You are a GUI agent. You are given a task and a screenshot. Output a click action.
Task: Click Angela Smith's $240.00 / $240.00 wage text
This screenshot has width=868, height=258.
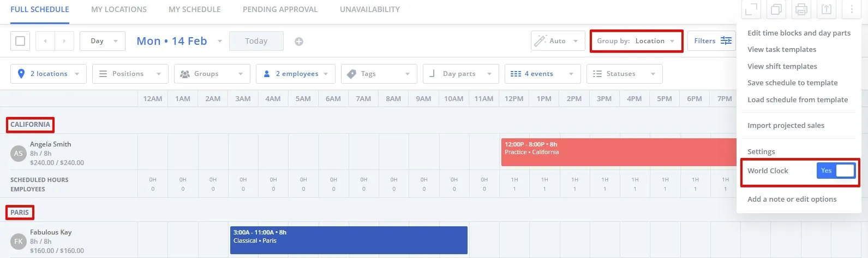coord(57,163)
